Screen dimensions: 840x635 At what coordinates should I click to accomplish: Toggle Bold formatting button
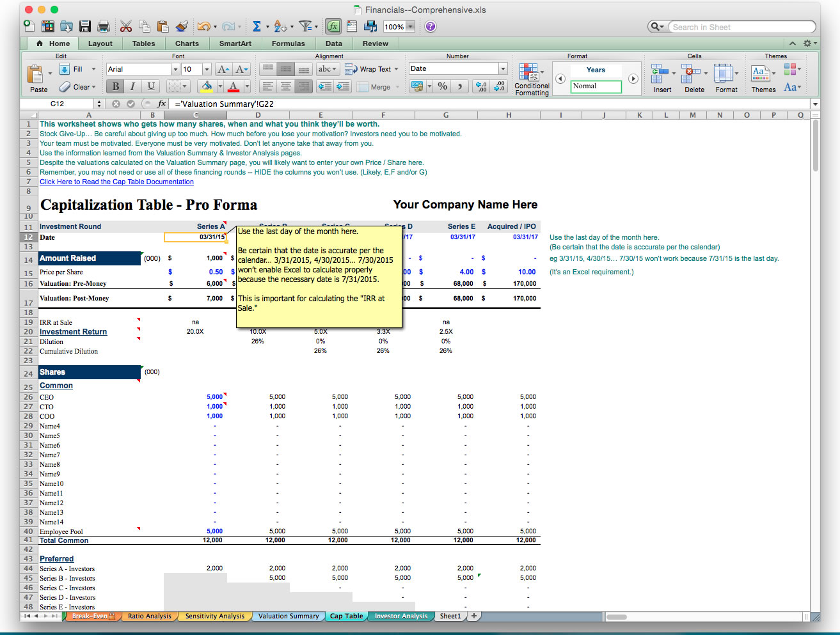116,86
